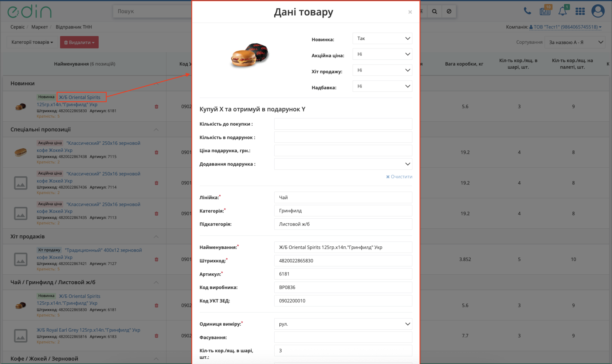Open notifications bell icon
Screen dimensions: 612x364
tap(563, 11)
